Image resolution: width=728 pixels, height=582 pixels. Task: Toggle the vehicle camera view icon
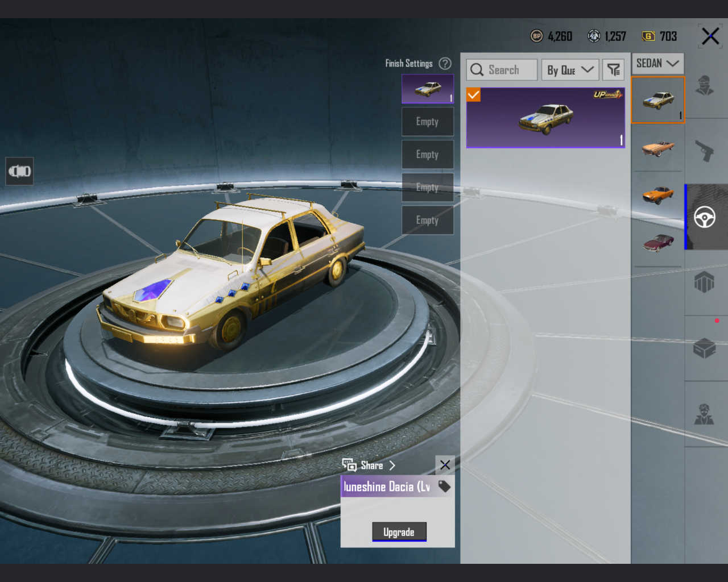tap(20, 171)
